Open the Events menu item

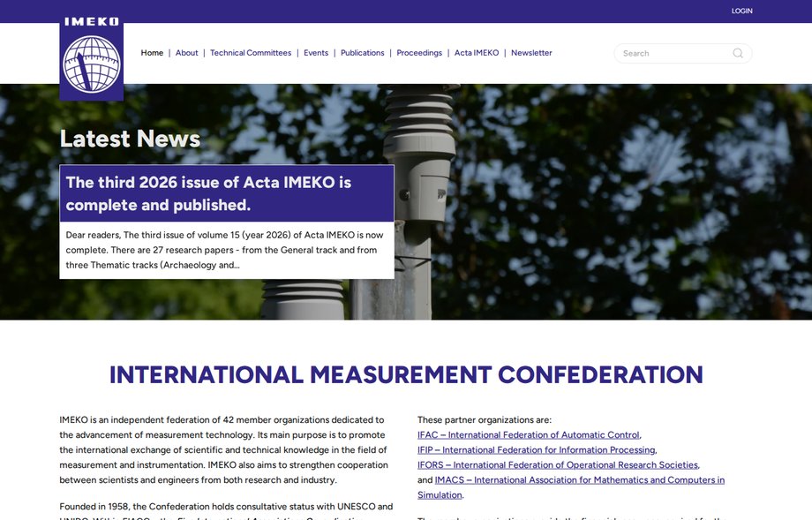click(316, 53)
